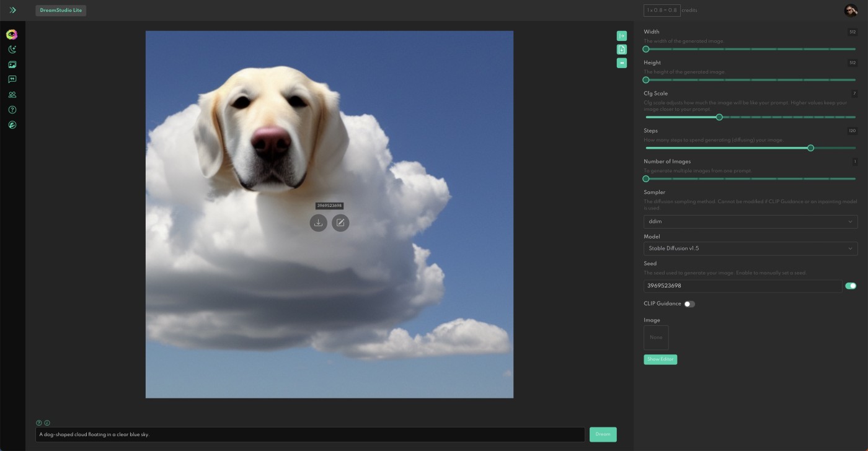Click the Seed number input field
Viewport: 868px width, 451px height.
coord(742,286)
